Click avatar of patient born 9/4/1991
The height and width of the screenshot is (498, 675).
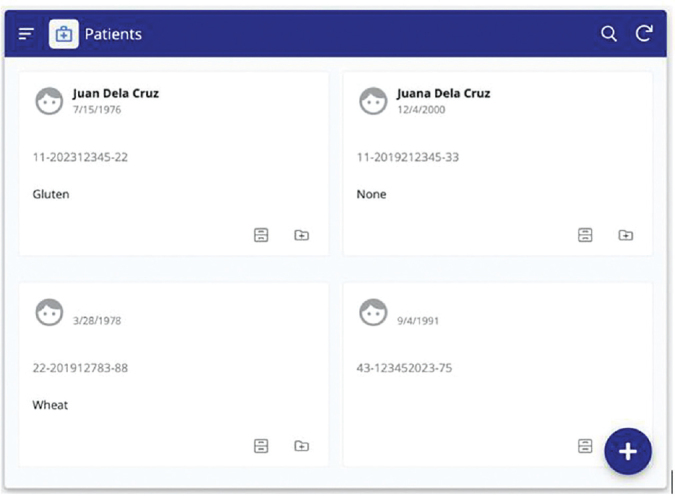(x=373, y=312)
